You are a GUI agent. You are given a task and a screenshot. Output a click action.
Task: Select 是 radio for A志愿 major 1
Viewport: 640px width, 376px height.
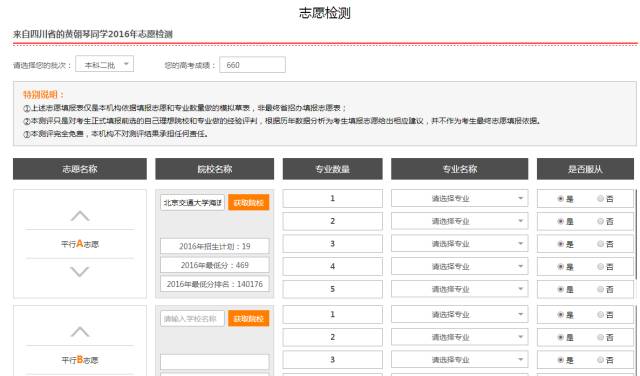click(x=561, y=199)
